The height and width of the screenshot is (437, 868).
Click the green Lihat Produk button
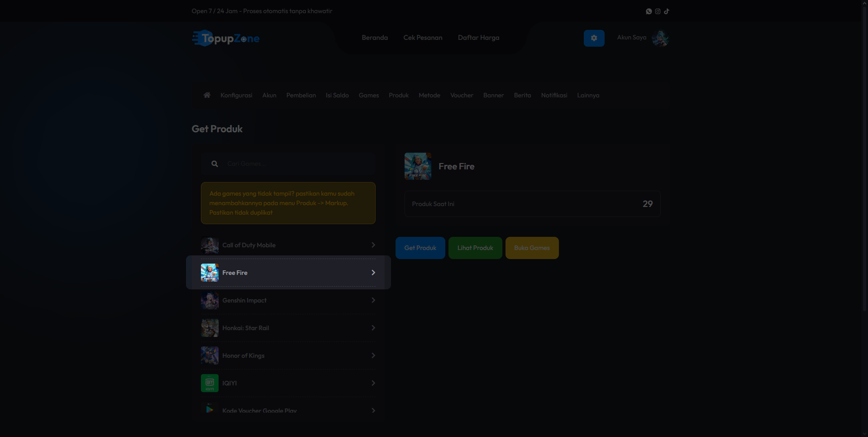click(x=475, y=248)
